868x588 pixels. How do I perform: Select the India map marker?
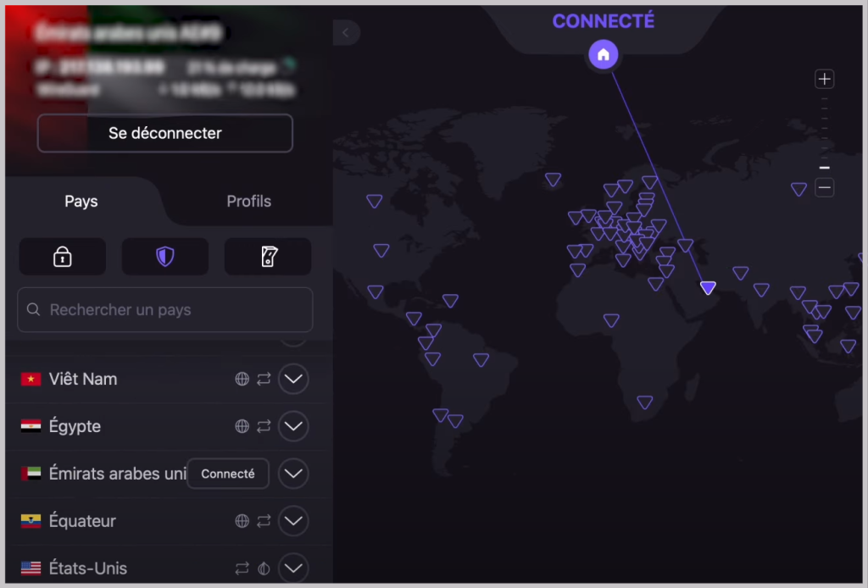762,290
